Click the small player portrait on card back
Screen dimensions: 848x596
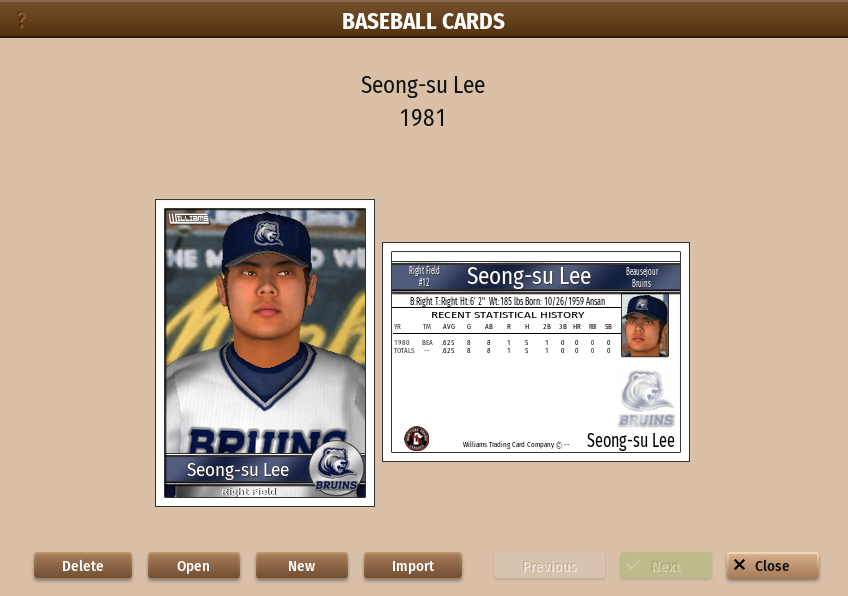(645, 325)
